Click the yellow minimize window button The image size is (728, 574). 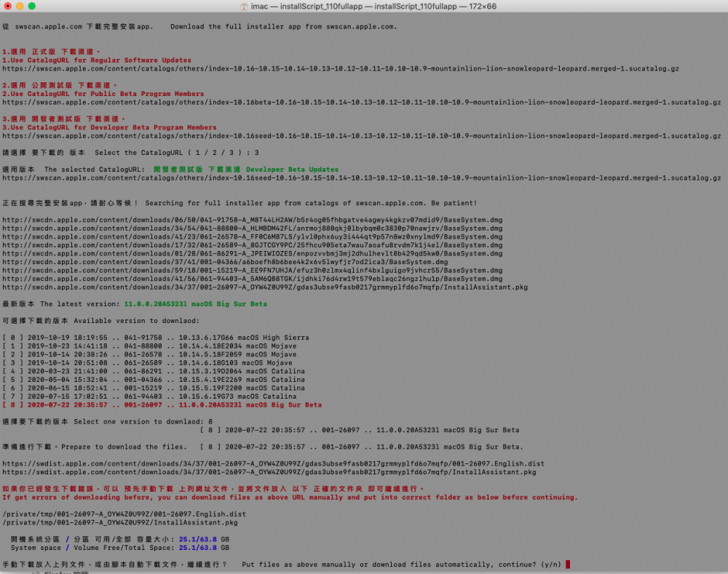click(20, 6)
